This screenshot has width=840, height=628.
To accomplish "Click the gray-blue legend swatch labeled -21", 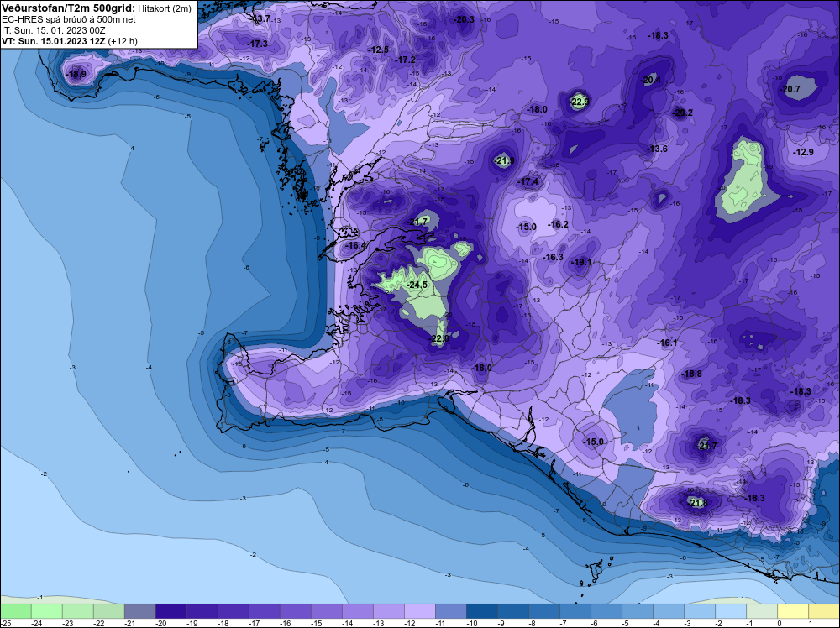I will point(139,611).
